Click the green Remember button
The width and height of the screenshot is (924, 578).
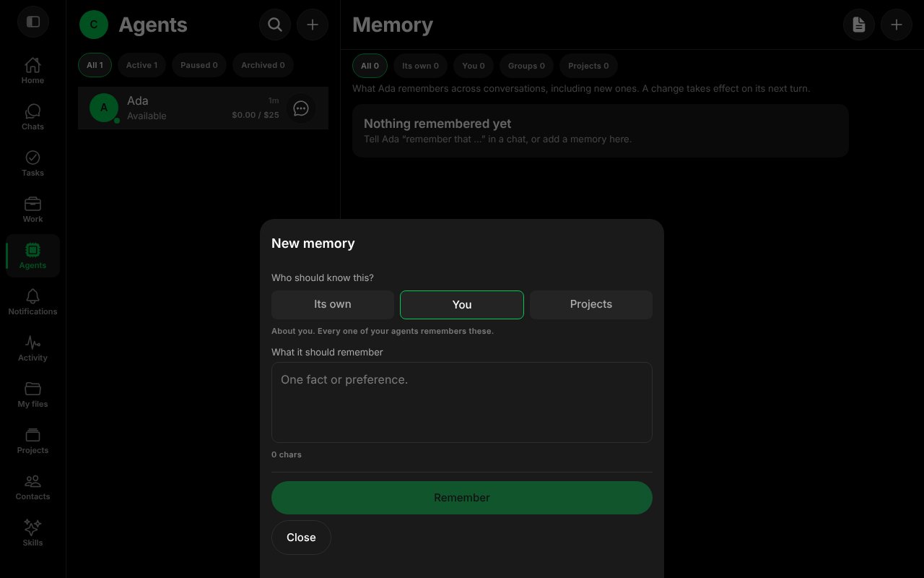point(462,498)
